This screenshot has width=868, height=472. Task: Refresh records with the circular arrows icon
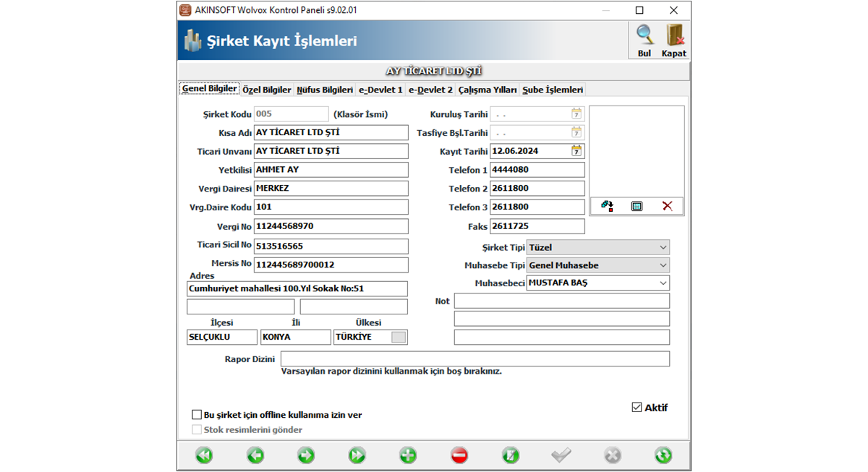pos(663,455)
